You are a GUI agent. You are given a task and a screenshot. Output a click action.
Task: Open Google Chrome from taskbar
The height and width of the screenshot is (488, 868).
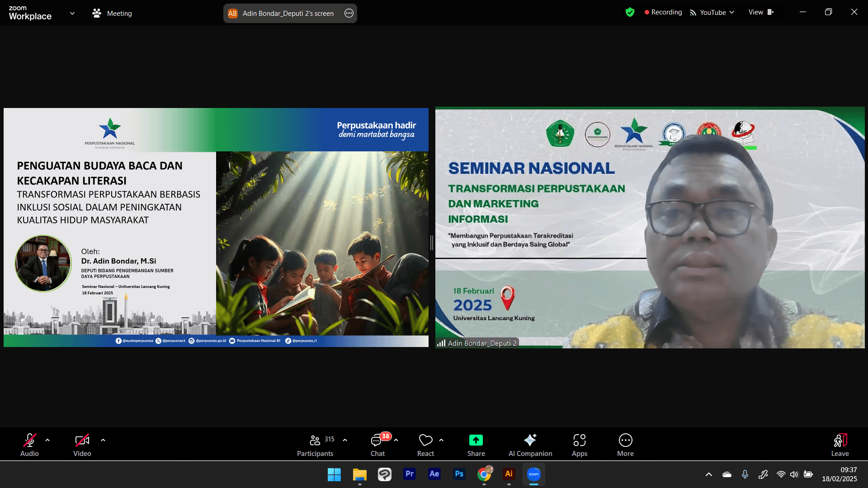(484, 474)
